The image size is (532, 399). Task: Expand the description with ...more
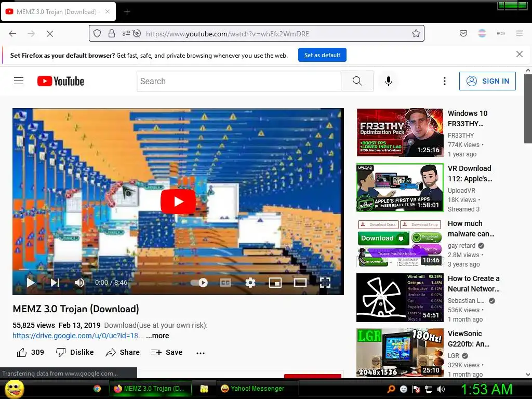tap(157, 336)
